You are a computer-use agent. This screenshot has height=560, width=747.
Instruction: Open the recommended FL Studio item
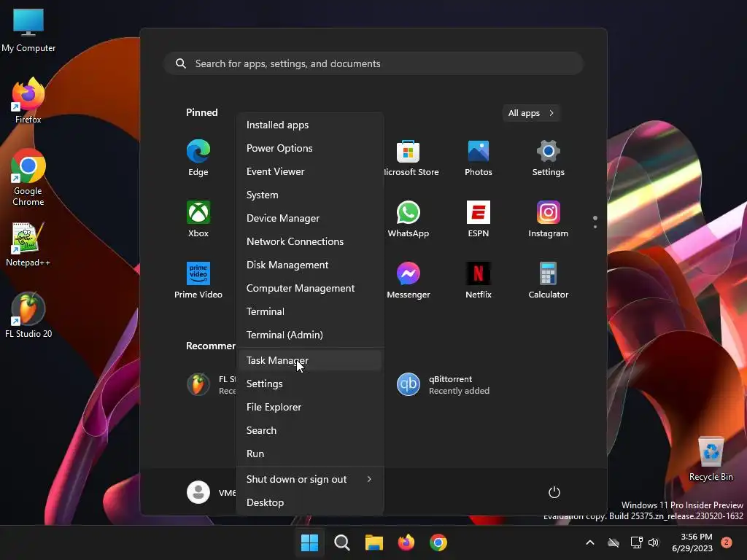[x=211, y=384]
